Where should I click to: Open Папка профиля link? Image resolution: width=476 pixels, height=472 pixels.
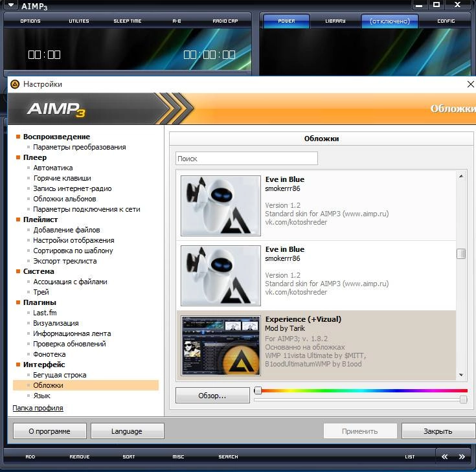(38, 408)
